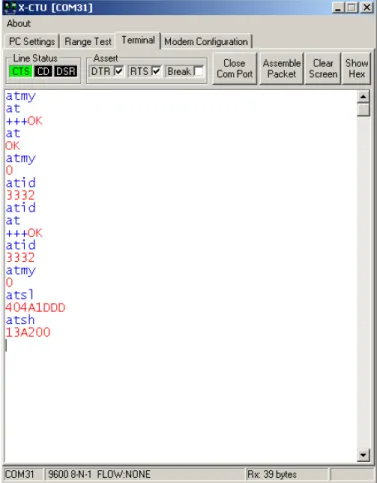Select the Terminal tab
The image size is (377, 483).
point(138,40)
